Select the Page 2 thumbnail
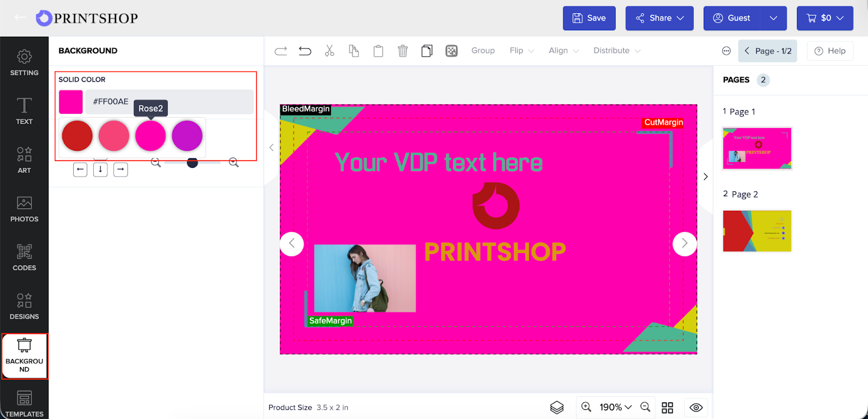This screenshot has width=868, height=419. click(757, 231)
